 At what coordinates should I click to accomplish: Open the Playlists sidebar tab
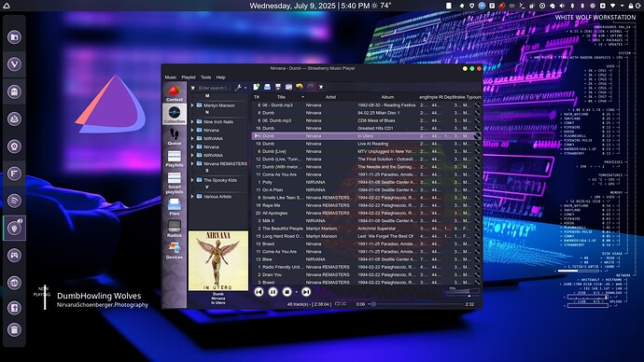point(175,159)
